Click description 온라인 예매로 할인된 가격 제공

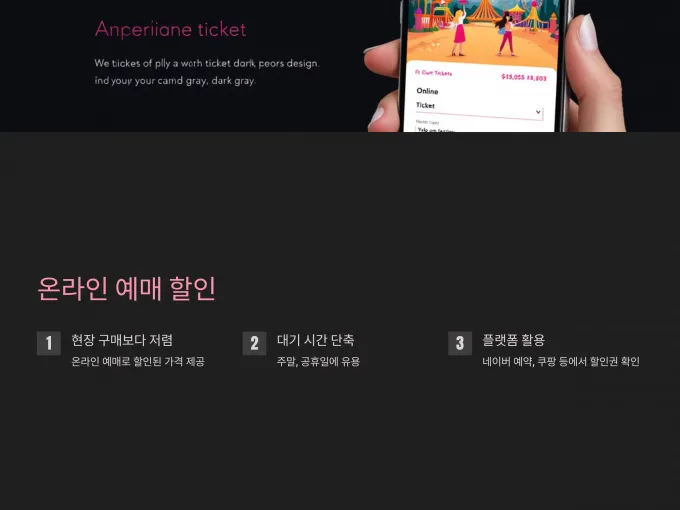tap(138, 361)
